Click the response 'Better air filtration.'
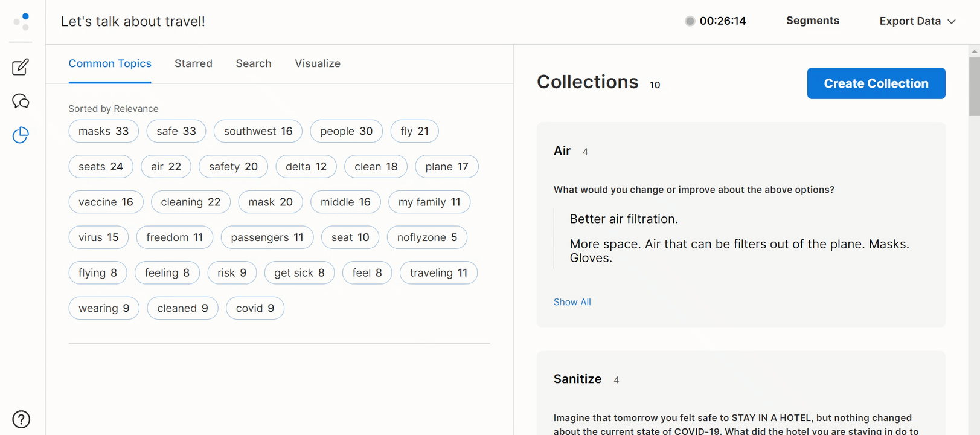Viewport: 980px width, 435px height. (x=624, y=219)
